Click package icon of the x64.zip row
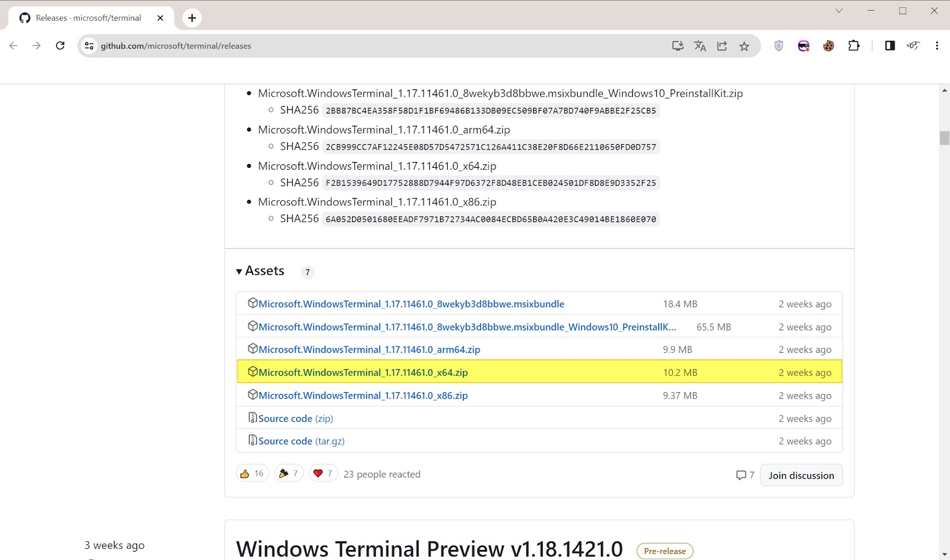 [x=252, y=372]
